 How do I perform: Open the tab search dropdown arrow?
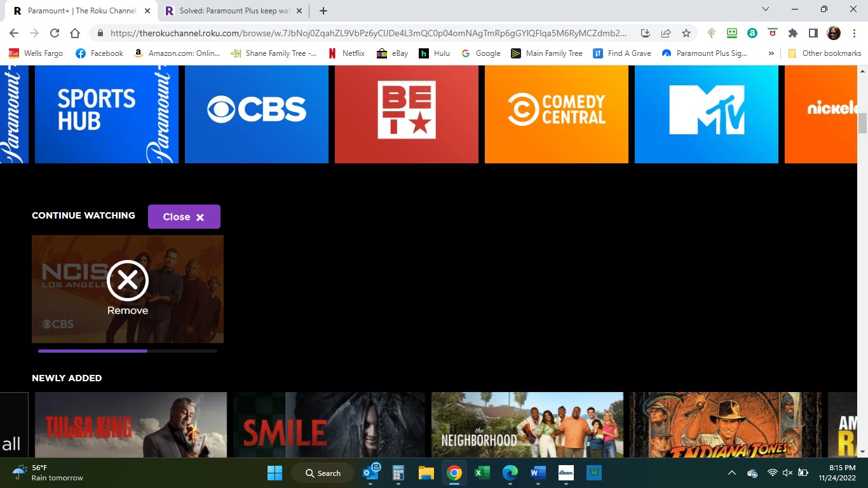(766, 9)
